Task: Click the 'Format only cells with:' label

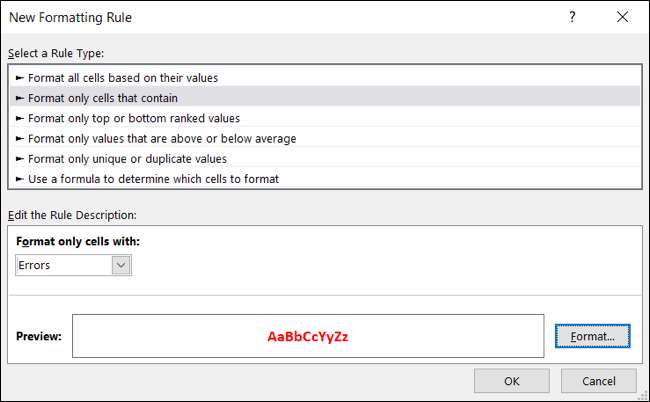Action: [78, 242]
